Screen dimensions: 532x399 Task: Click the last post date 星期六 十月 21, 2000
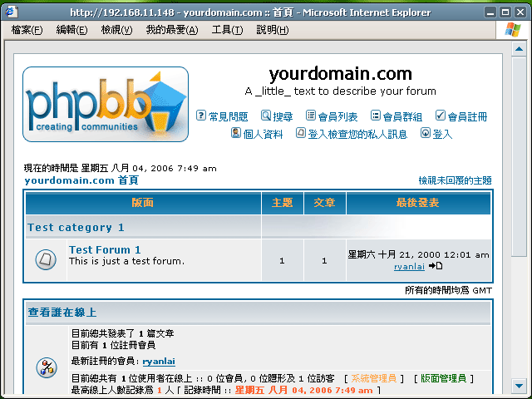coord(418,254)
